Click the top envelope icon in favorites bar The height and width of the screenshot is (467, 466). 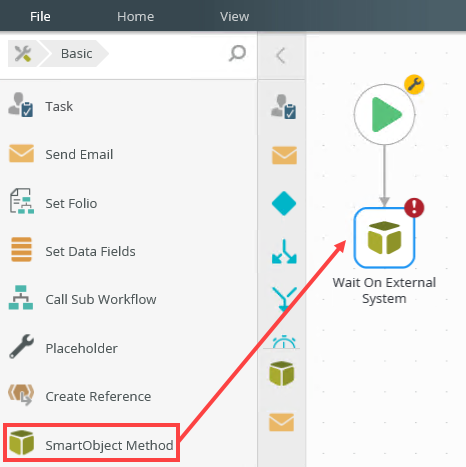(284, 155)
